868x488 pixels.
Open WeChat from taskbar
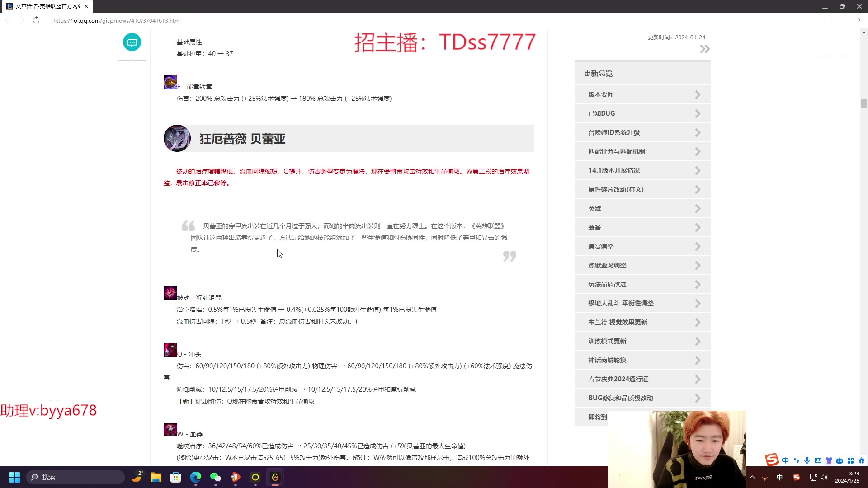[216, 477]
